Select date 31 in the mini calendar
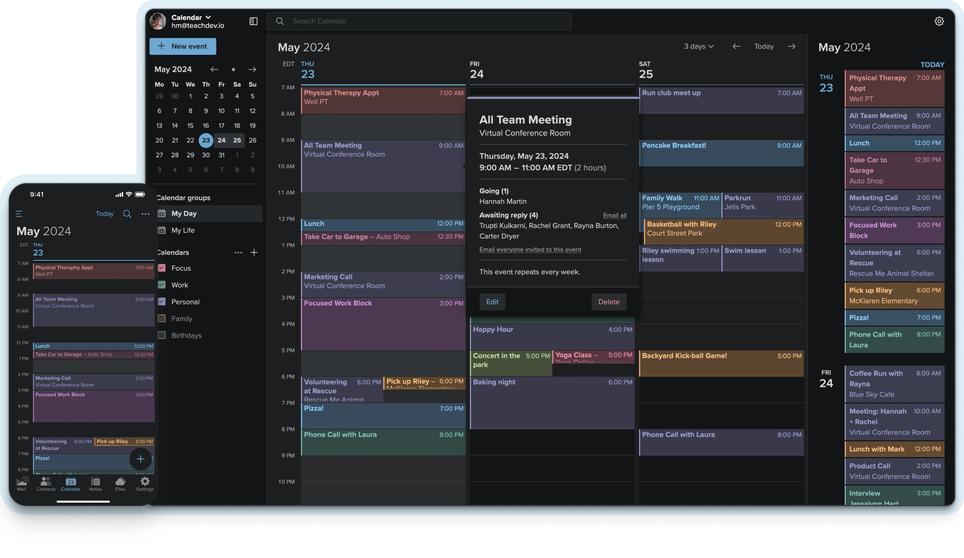Image resolution: width=964 pixels, height=558 pixels. [x=221, y=155]
